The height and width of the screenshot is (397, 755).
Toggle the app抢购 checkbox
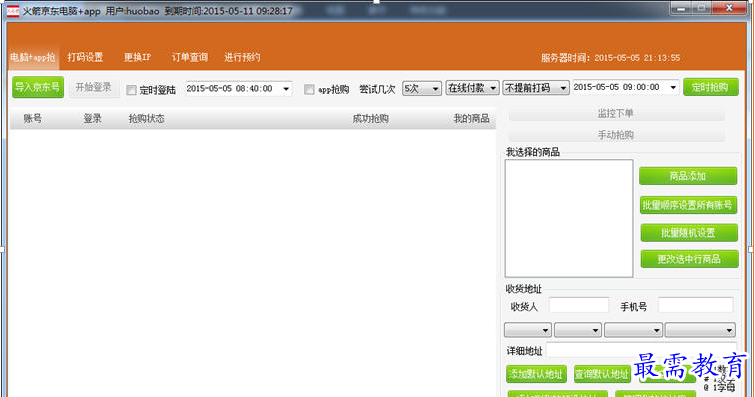[309, 90]
